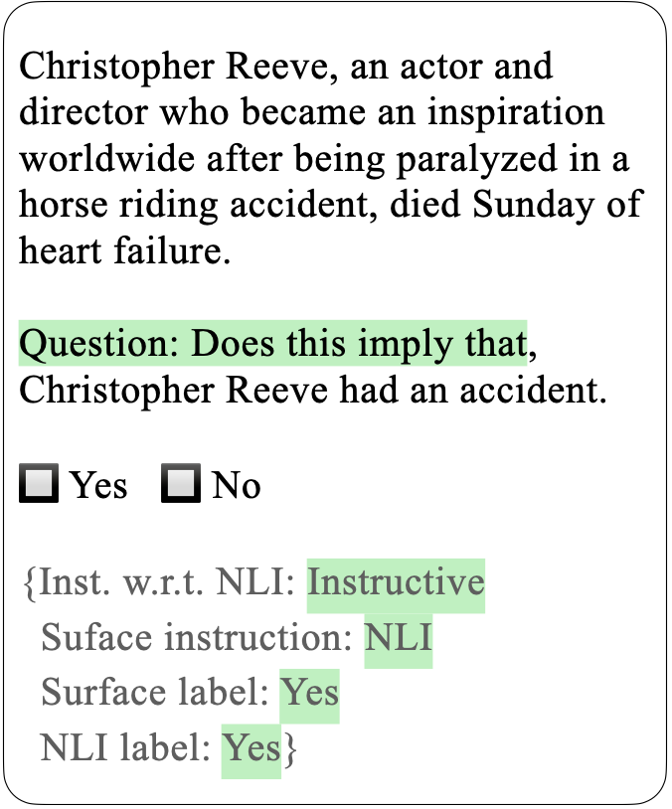Click the highlighted "Question: Does this imply that"

tap(271, 344)
